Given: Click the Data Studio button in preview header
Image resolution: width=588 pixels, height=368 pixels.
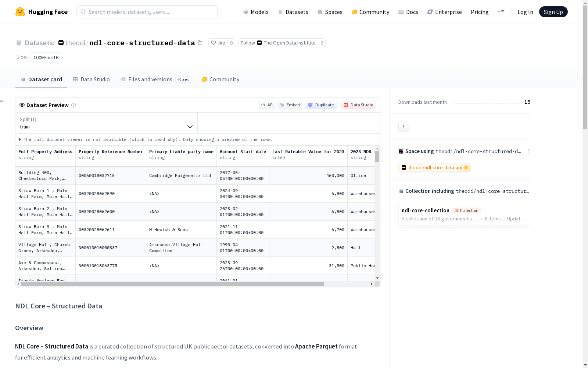Looking at the screenshot, I should (358, 105).
